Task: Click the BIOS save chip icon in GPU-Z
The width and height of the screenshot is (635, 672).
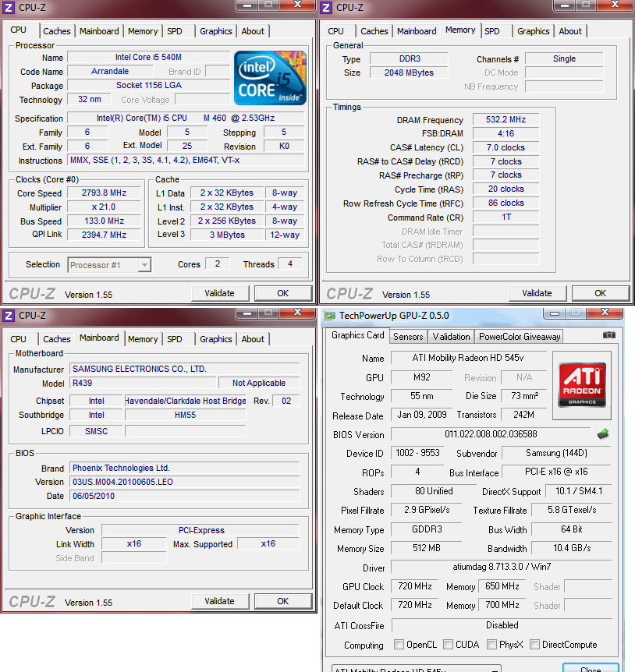Action: pos(603,433)
